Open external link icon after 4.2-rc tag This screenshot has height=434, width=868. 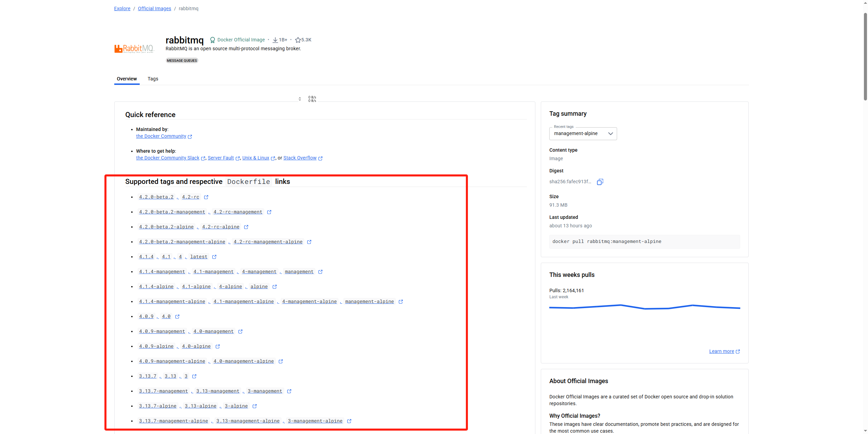pos(206,197)
